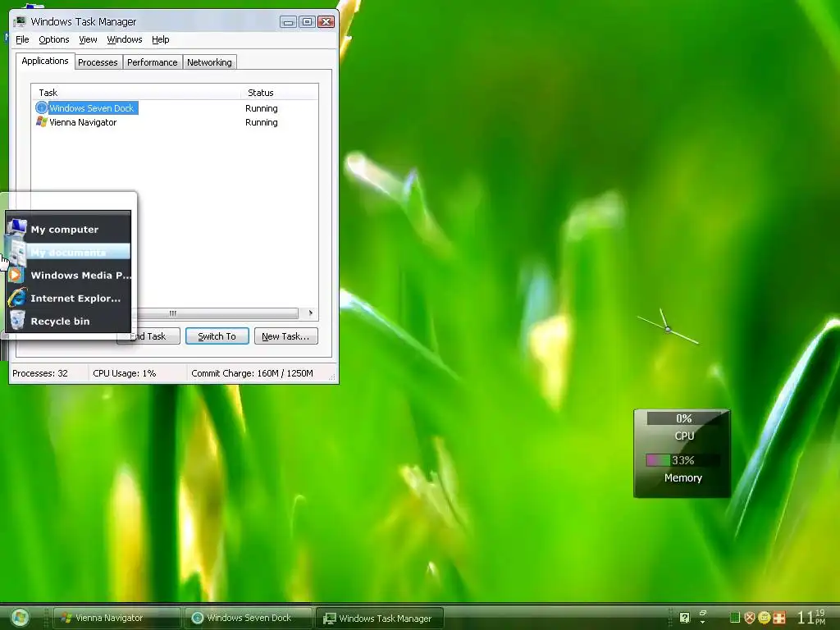
Task: Switch to the Networking tab
Action: pyautogui.click(x=209, y=62)
